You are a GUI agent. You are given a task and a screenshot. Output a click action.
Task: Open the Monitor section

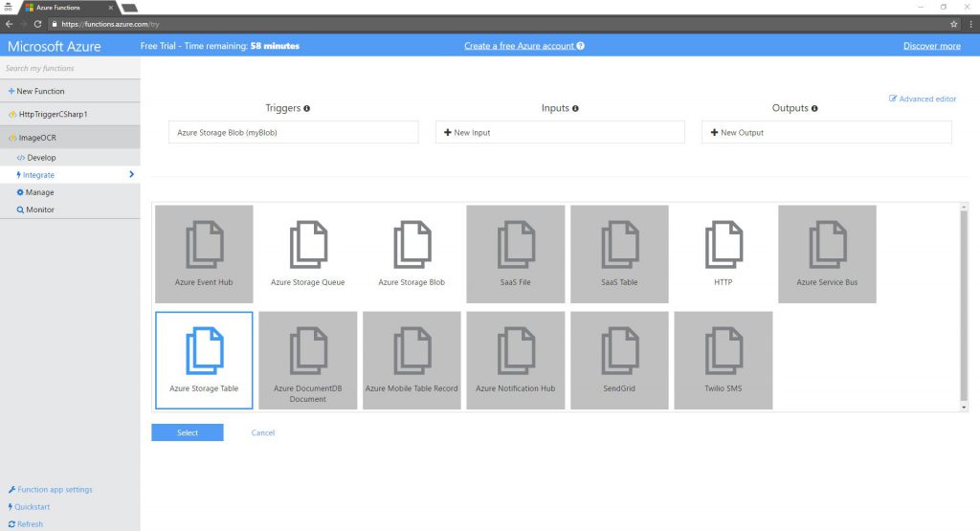pyautogui.click(x=39, y=210)
